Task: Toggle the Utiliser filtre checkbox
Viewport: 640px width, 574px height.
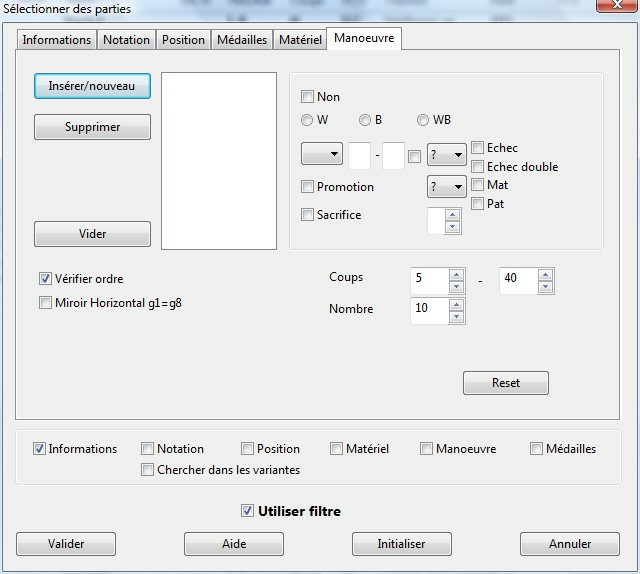Action: coord(247,511)
